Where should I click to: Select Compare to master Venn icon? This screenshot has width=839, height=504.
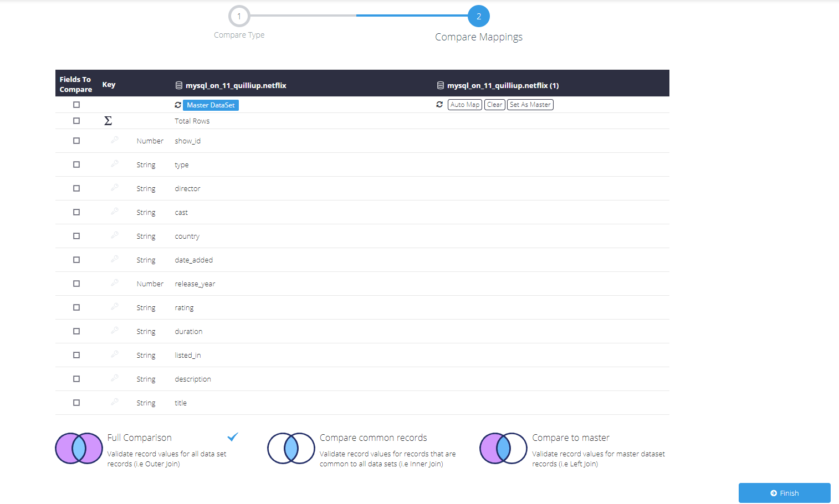coord(503,448)
